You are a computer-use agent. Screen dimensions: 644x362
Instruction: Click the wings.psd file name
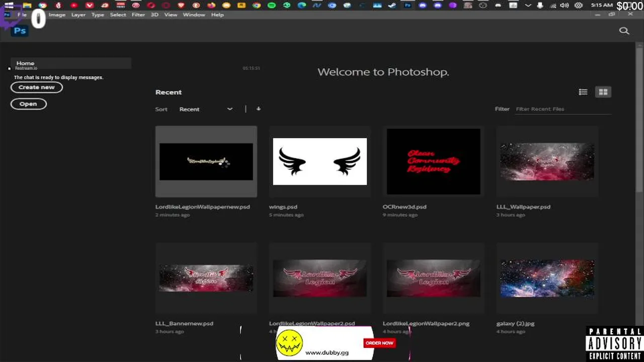coord(283,207)
